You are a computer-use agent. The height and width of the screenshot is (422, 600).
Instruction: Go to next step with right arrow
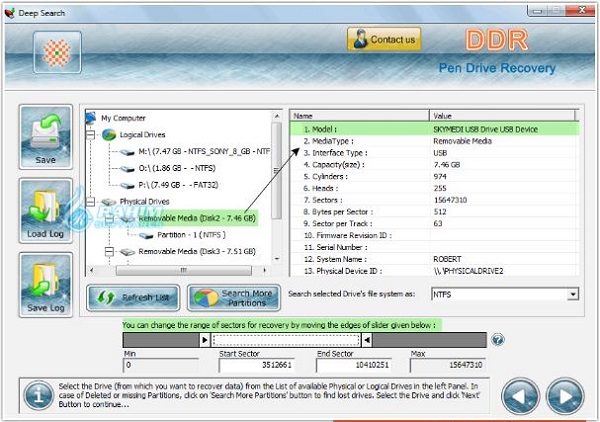point(565,397)
